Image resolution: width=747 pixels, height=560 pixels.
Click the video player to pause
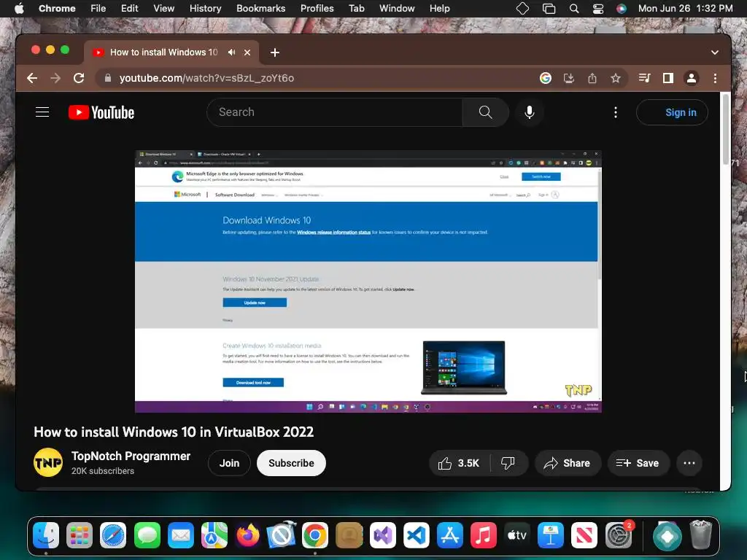point(368,281)
